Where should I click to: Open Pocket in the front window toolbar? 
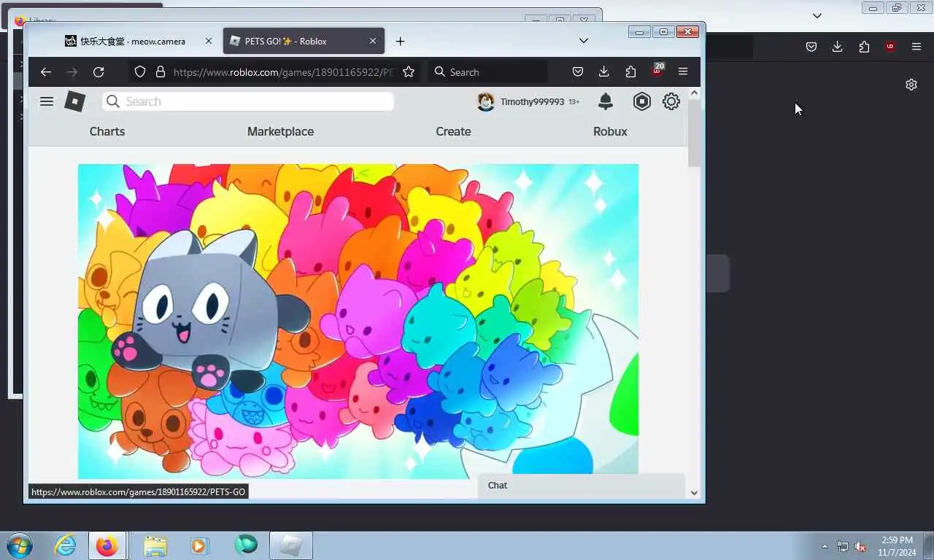click(578, 71)
